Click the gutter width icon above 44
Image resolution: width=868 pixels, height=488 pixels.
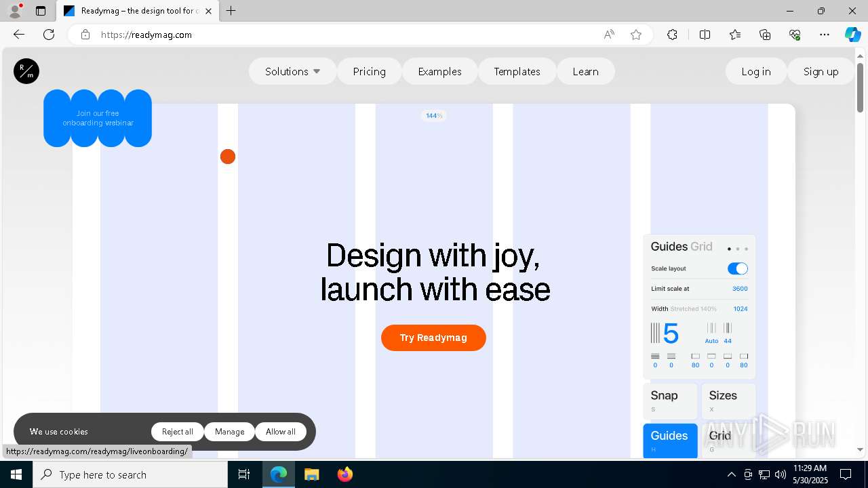[728, 328]
